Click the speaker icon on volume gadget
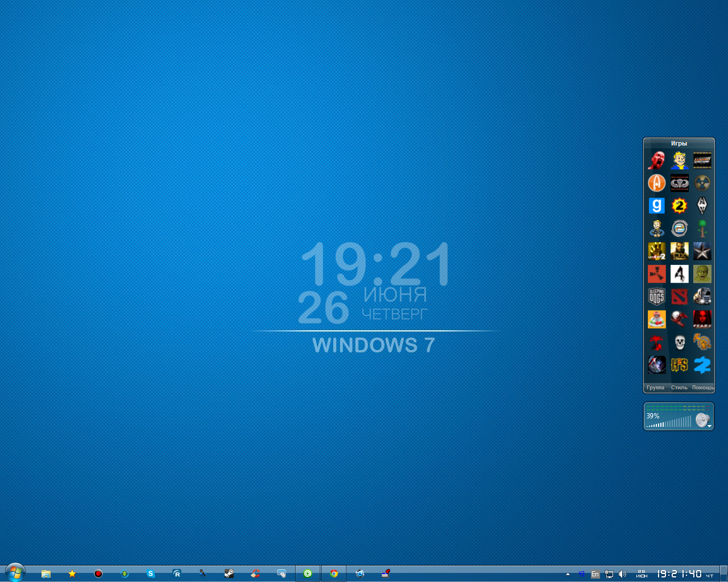728x582 pixels. tap(702, 420)
